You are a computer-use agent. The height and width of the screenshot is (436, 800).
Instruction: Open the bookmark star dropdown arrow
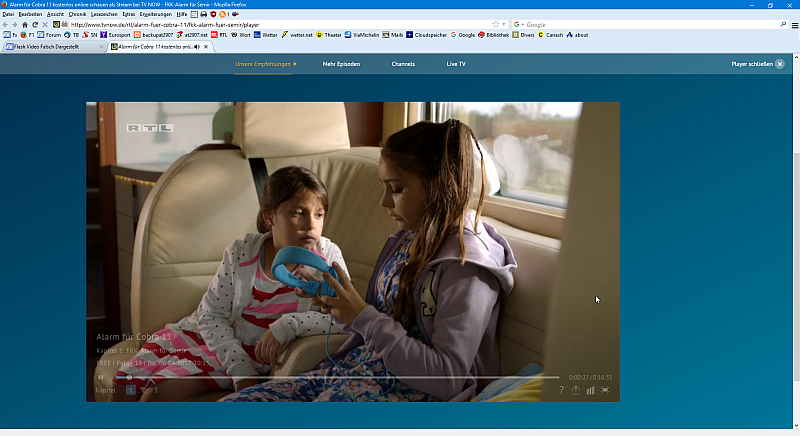tap(504, 24)
